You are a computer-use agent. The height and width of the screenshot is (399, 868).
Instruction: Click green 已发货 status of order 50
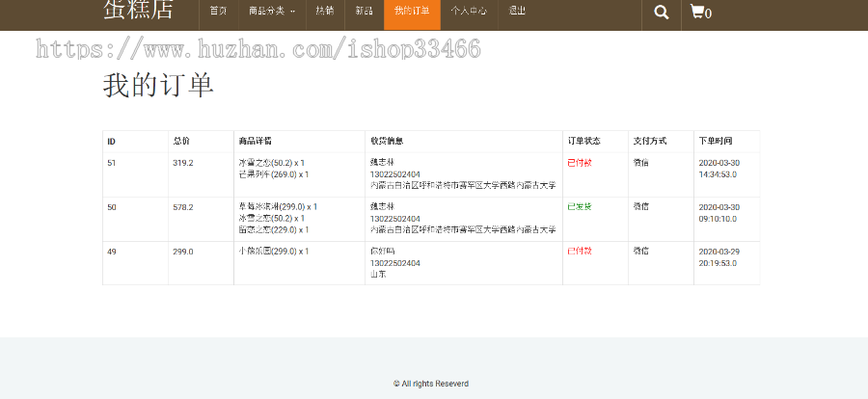[x=580, y=206]
